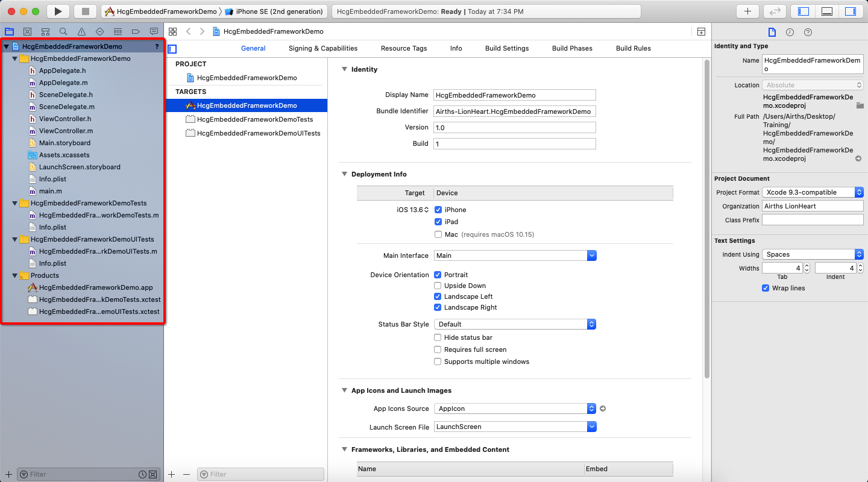Screen dimensions: 868x482
Task: Click the Run button in the toolbar
Action: pos(57,11)
